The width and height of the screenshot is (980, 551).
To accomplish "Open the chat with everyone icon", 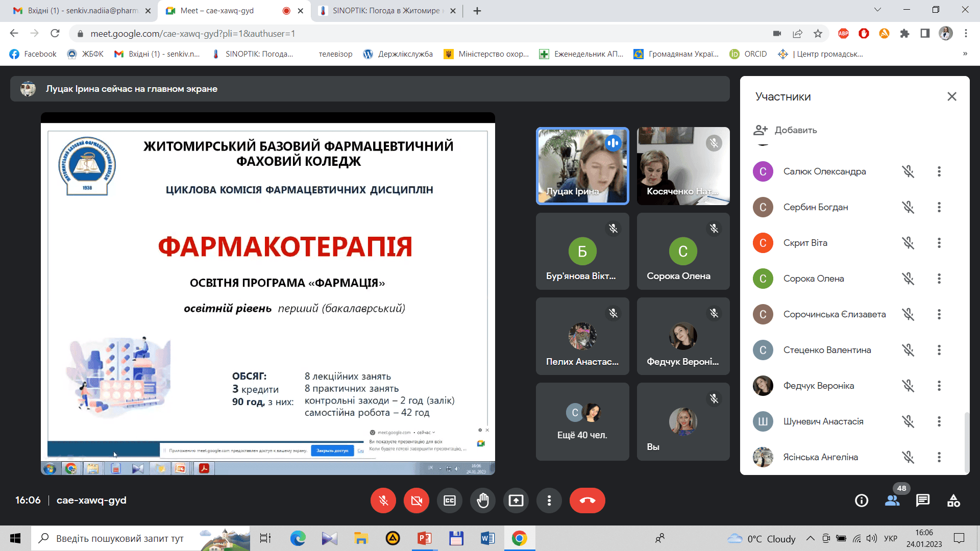I will tap(923, 500).
